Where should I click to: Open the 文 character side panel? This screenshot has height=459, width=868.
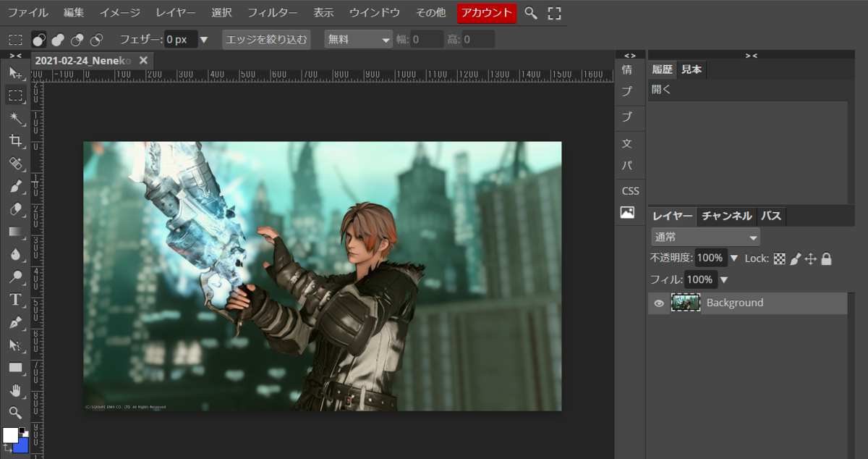tap(627, 143)
